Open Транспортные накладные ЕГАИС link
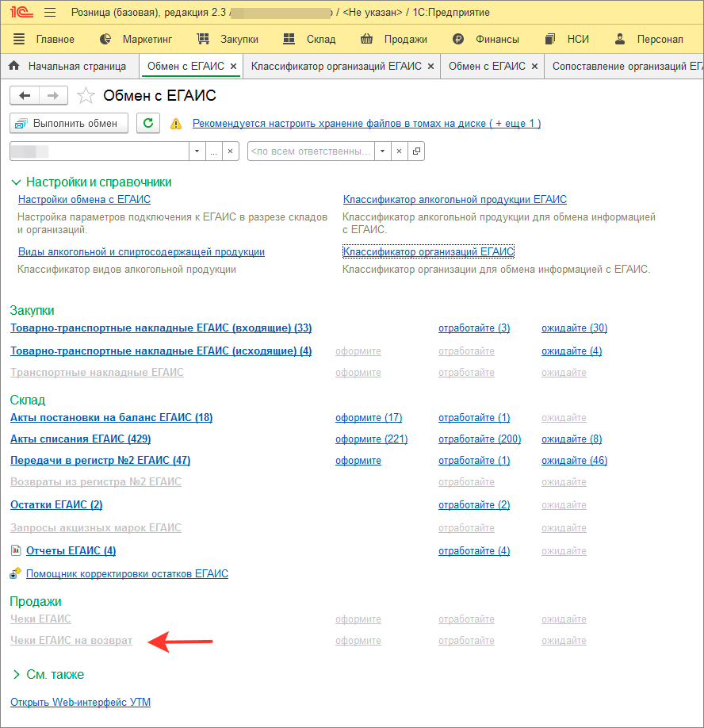 97,373
